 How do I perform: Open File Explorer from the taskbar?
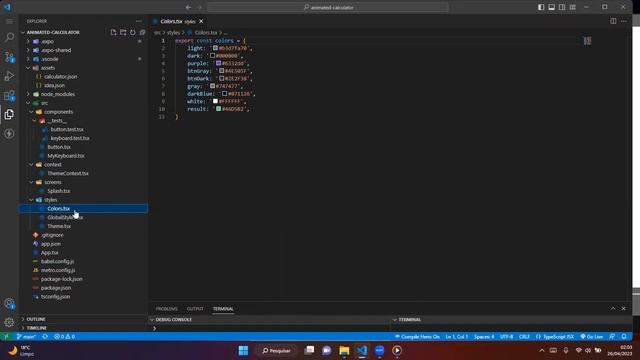click(344, 350)
